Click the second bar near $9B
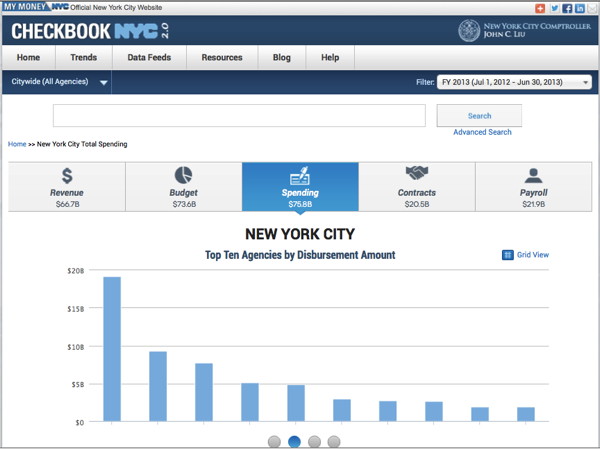Image resolution: width=600 pixels, height=449 pixels. coord(158,387)
